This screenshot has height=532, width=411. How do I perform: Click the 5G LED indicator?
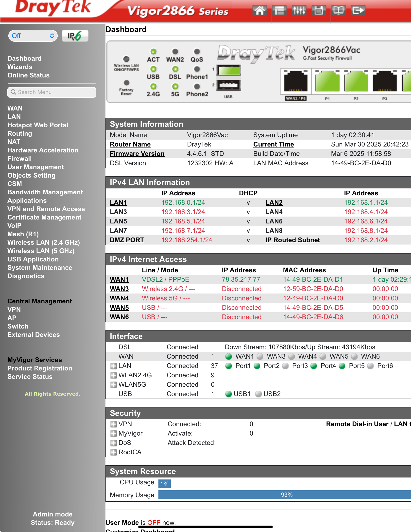(175, 87)
